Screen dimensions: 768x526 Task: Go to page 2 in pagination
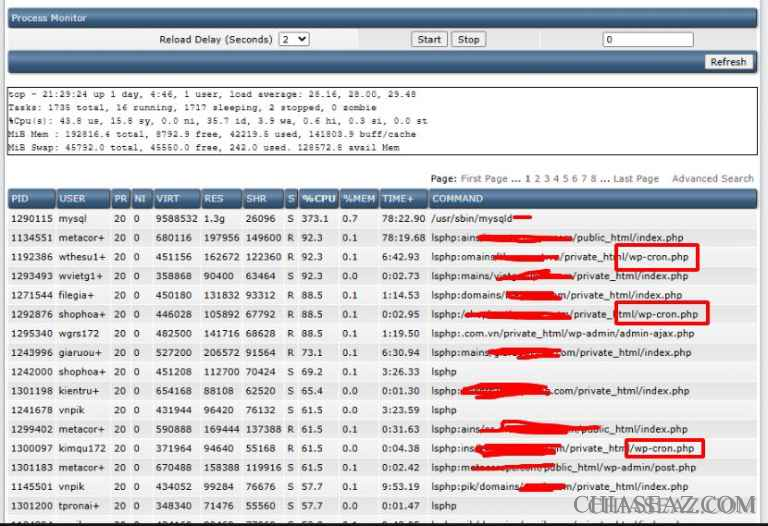click(537, 179)
